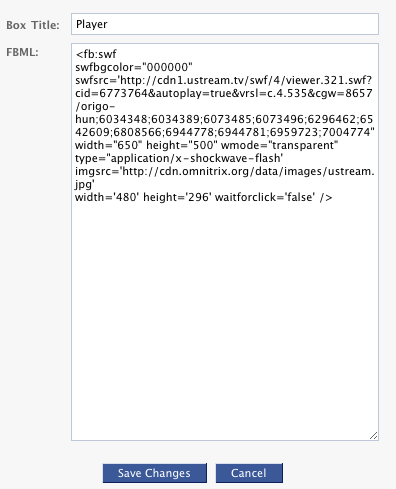
Task: Place cursor on the /origo- text line
Action: [x=95, y=106]
